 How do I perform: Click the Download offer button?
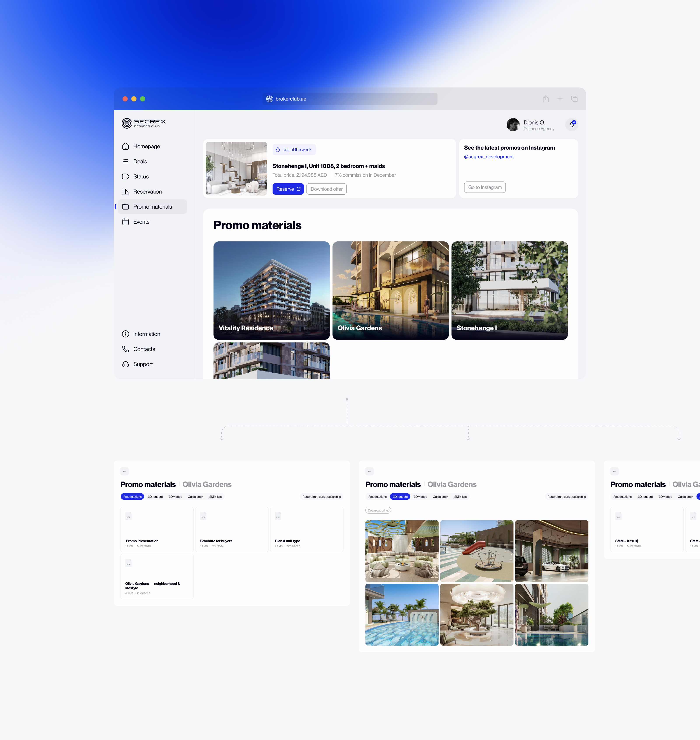click(327, 189)
